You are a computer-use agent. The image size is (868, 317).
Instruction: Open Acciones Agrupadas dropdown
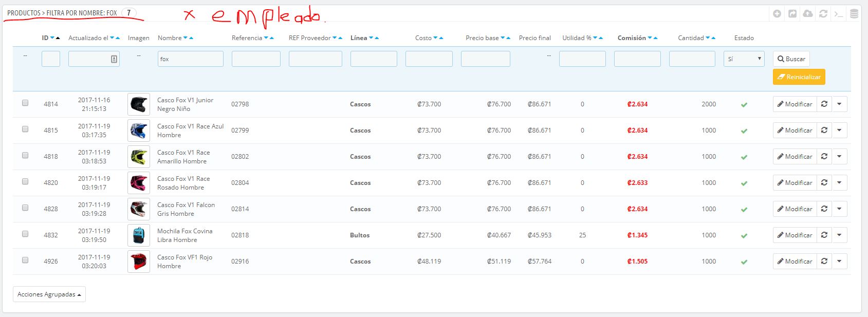tap(49, 294)
